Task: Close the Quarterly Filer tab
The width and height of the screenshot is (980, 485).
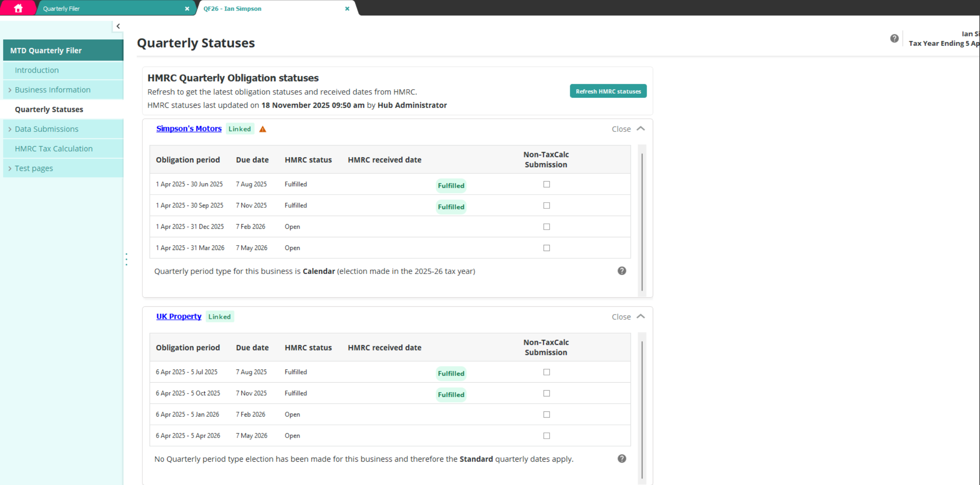Action: point(187,8)
